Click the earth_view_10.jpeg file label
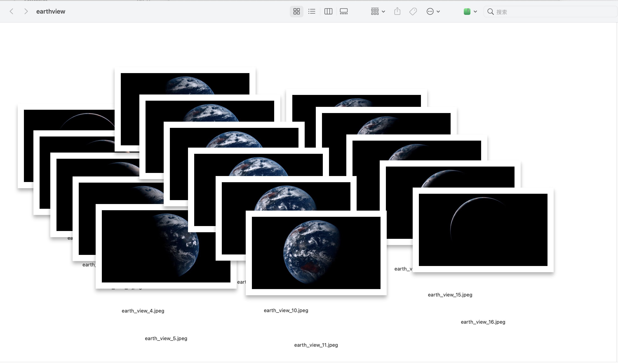Viewport: 618px width, 364px height. click(x=286, y=310)
